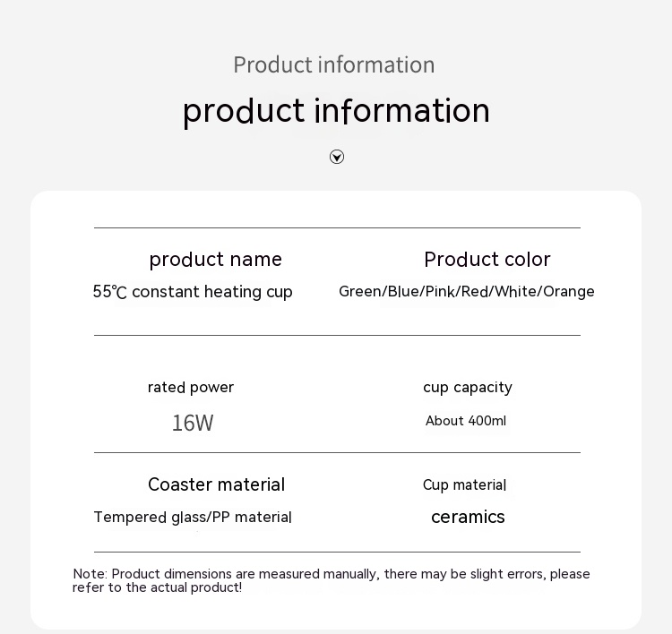Click the "About 400ml" capacity value
The height and width of the screenshot is (634, 672).
(466, 421)
